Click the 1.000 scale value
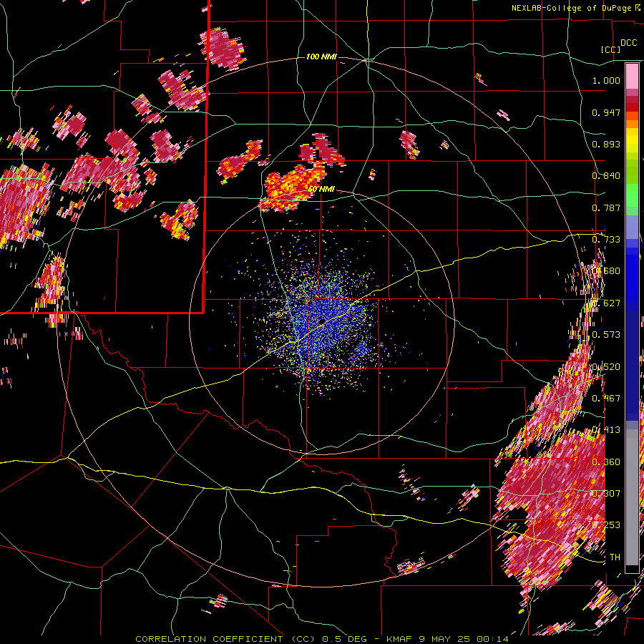 tap(606, 80)
